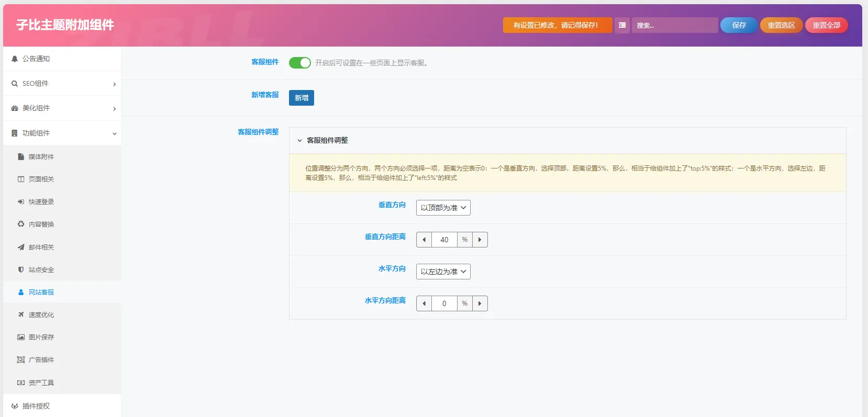This screenshot has height=417, width=868.
Task: Click the 内容替换 recycle icon
Action: 21,224
